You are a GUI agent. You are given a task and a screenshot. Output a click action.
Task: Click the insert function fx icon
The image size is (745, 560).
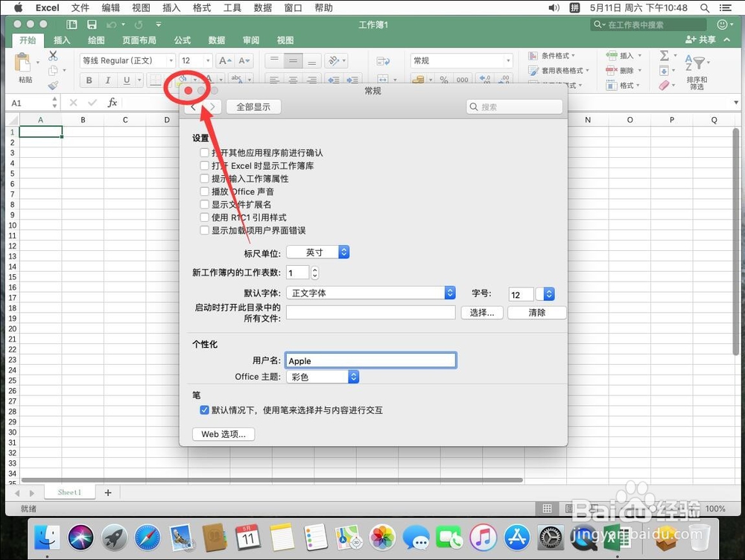pyautogui.click(x=112, y=103)
